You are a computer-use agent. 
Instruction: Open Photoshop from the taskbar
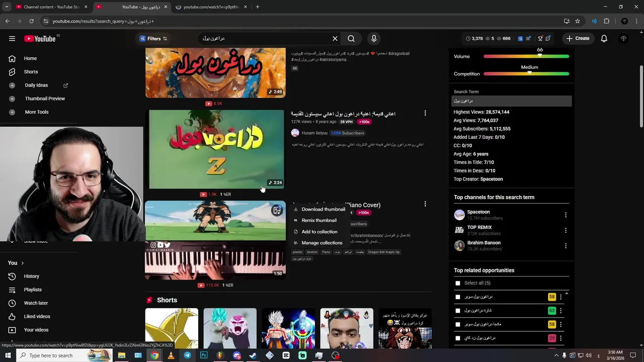[x=204, y=355]
